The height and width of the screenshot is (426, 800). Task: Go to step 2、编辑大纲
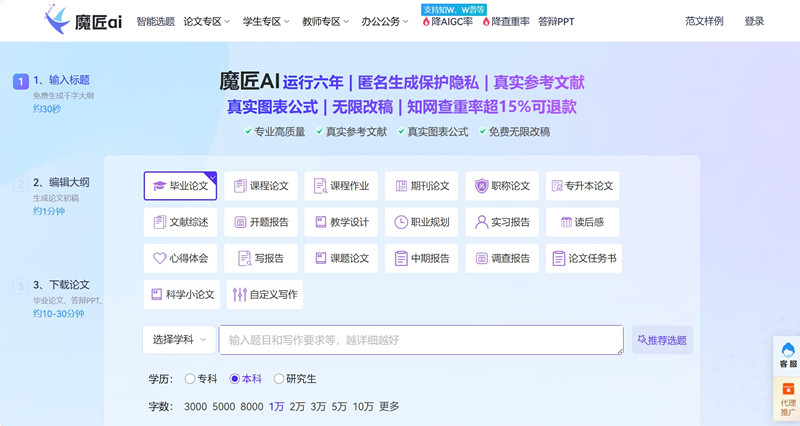61,182
